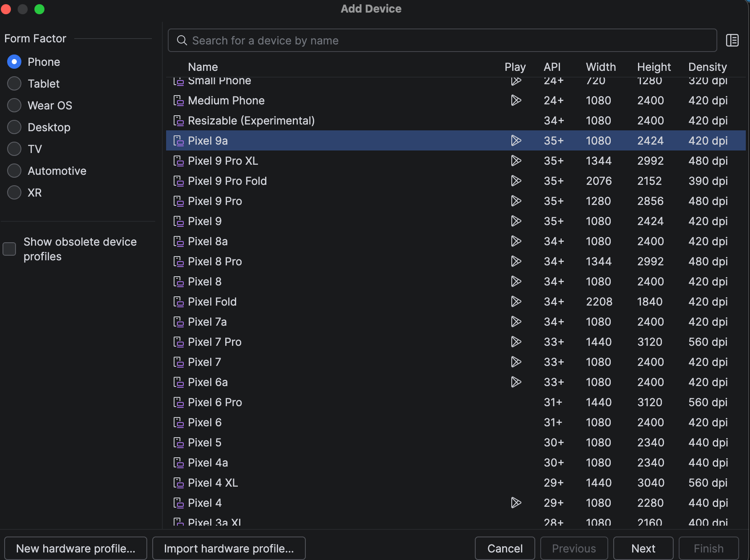Sort devices by the Height column
Image resolution: width=750 pixels, height=560 pixels.
[654, 67]
